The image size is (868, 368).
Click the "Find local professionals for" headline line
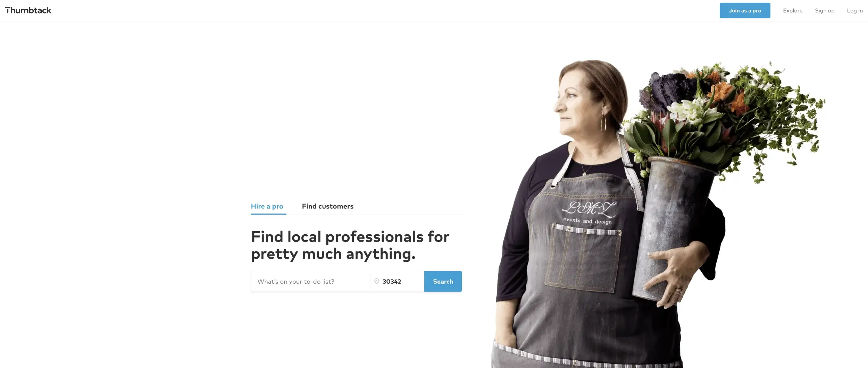coord(350,237)
